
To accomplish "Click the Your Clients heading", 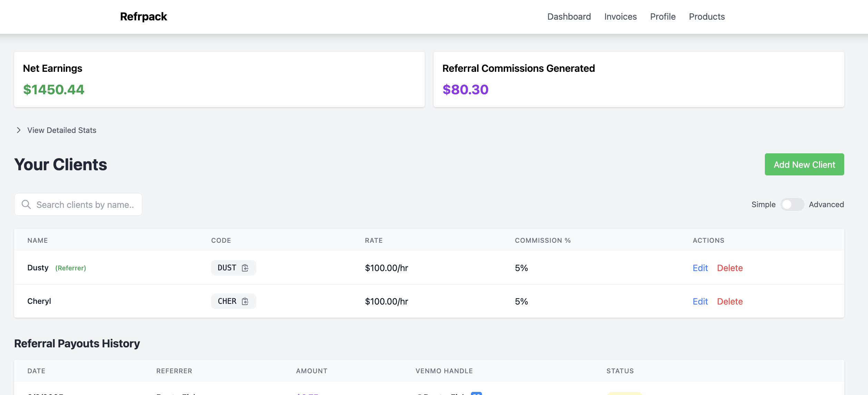I will pyautogui.click(x=61, y=164).
